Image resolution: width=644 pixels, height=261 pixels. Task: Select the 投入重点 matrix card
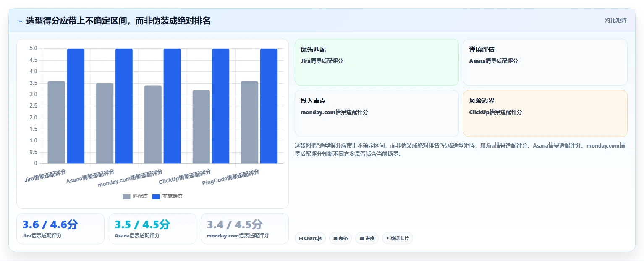pos(377,113)
